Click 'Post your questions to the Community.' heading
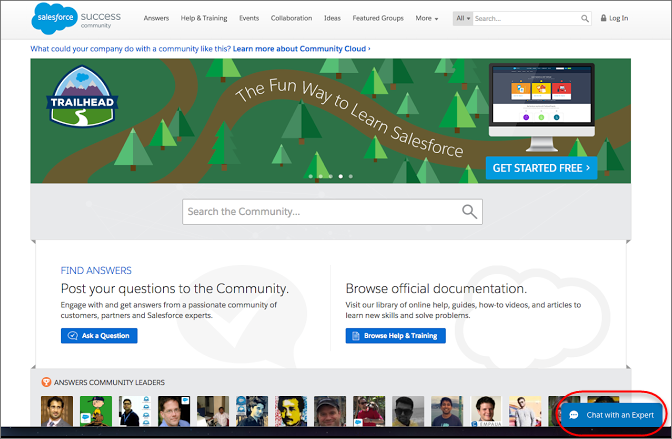Image resolution: width=672 pixels, height=439 pixels. click(x=174, y=289)
